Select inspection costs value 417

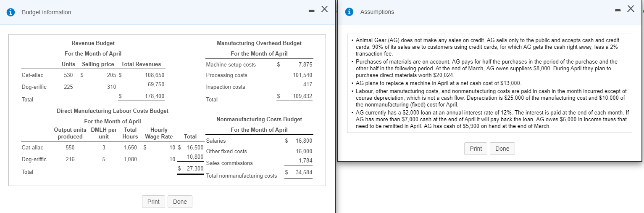308,84
